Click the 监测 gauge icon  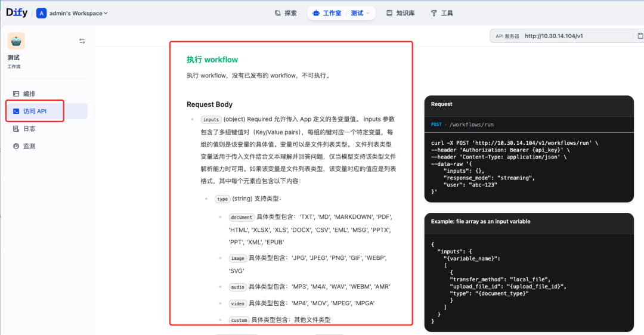tap(16, 146)
